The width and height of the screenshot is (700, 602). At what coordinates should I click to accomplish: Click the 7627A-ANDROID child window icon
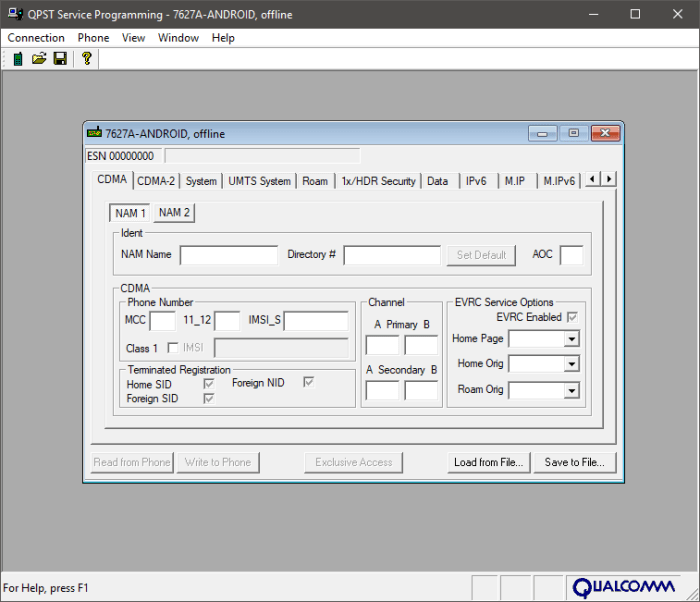[94, 133]
